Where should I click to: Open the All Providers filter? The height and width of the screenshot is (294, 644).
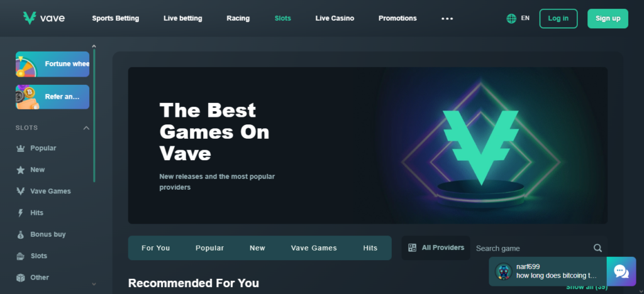(x=436, y=248)
